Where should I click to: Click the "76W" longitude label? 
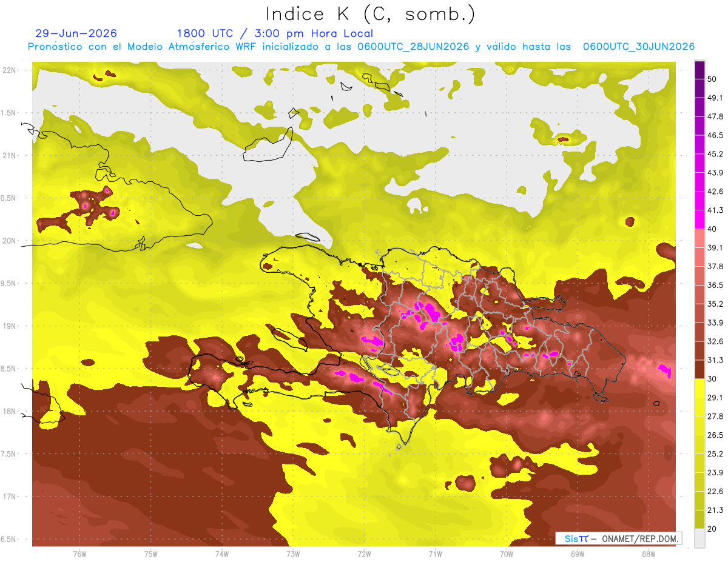click(x=79, y=554)
